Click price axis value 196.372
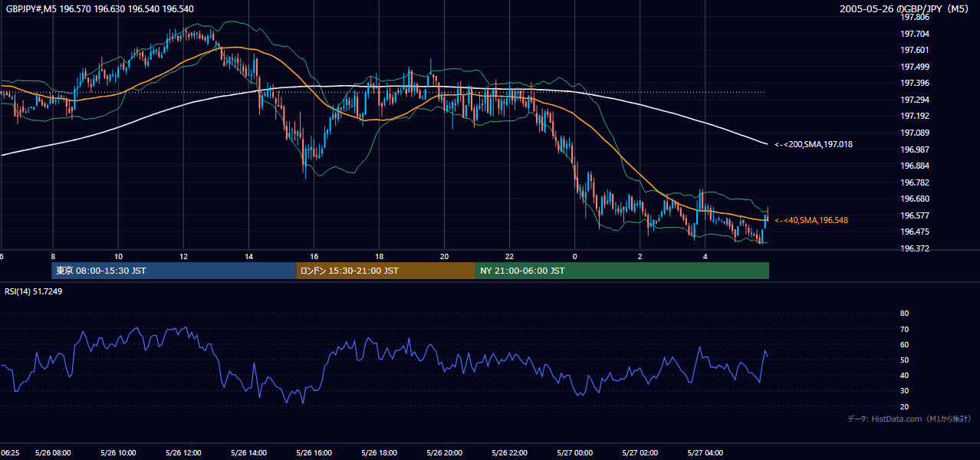The width and height of the screenshot is (980, 460). [x=914, y=248]
